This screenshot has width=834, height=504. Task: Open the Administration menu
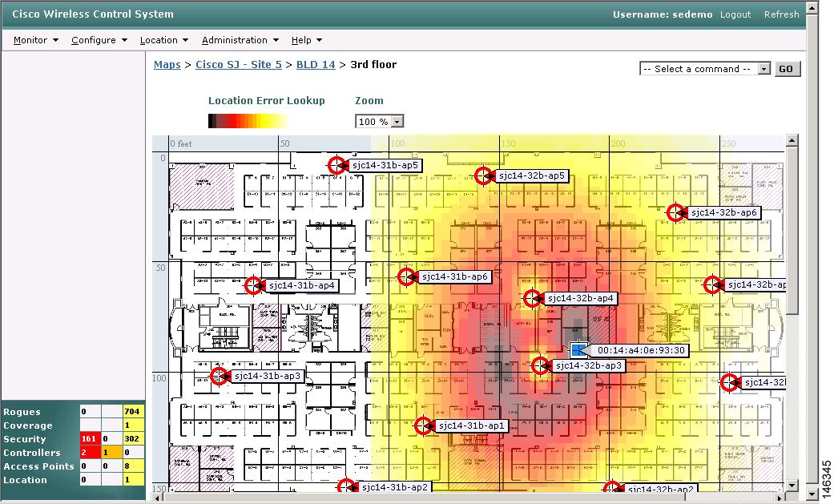[240, 40]
